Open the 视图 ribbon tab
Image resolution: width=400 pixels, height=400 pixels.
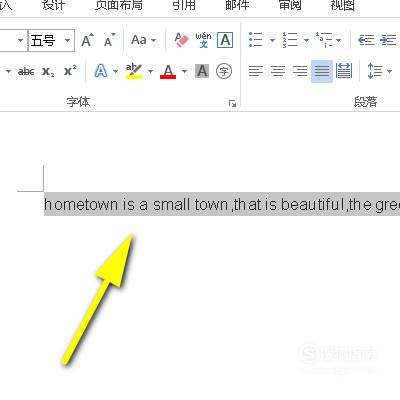point(342,5)
